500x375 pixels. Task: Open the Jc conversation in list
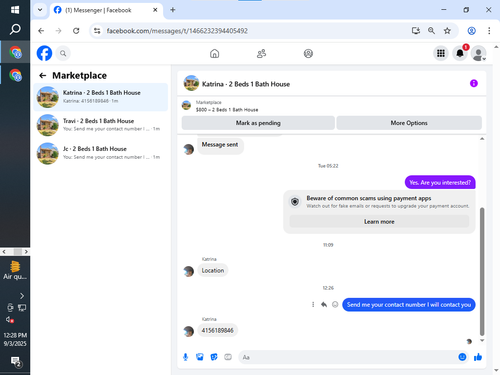101,153
